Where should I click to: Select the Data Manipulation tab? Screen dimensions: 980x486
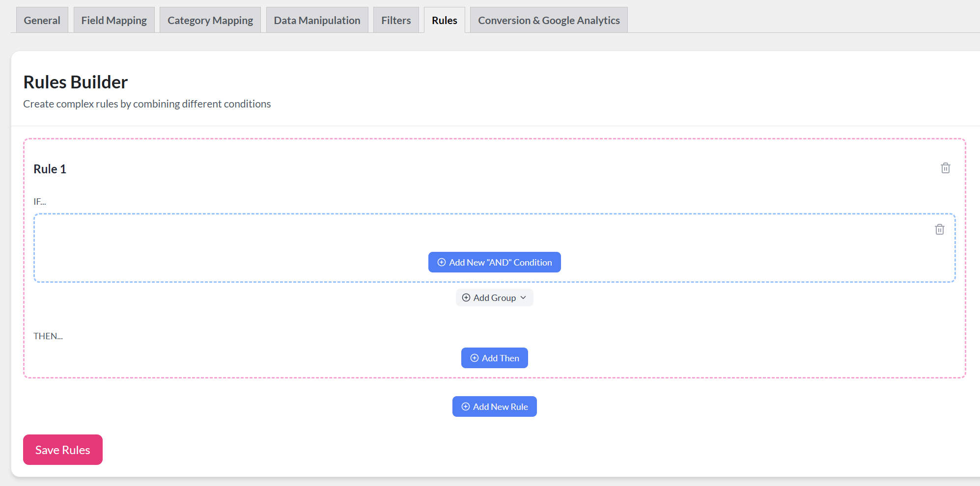coord(317,21)
